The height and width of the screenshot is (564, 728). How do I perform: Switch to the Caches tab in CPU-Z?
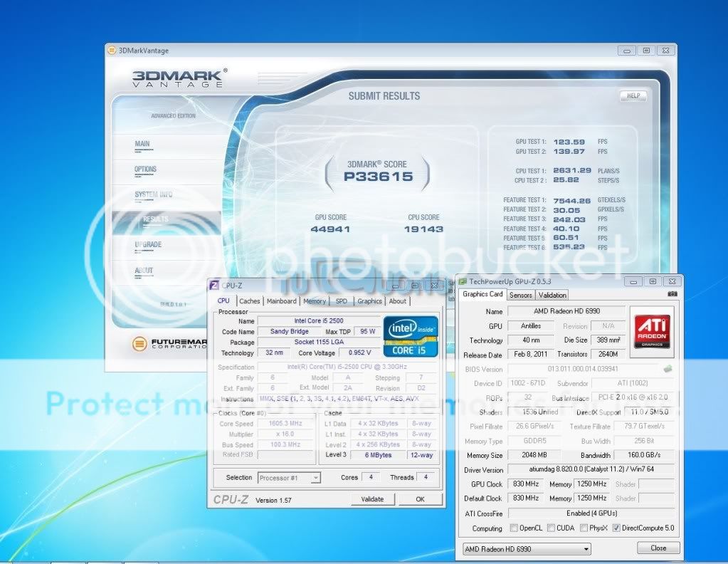pyautogui.click(x=249, y=301)
